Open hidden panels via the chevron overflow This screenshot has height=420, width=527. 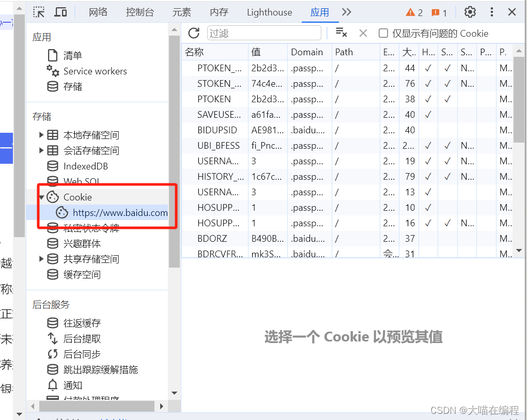[346, 12]
